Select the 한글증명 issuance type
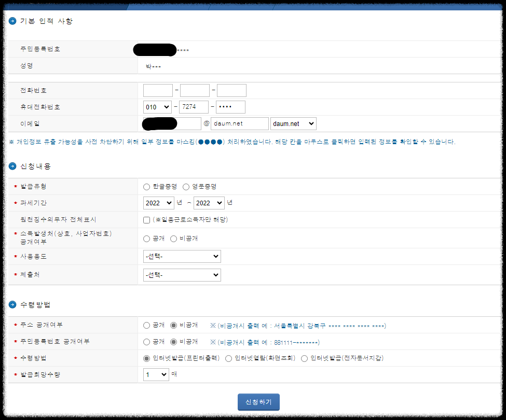506x420 pixels. tap(147, 186)
